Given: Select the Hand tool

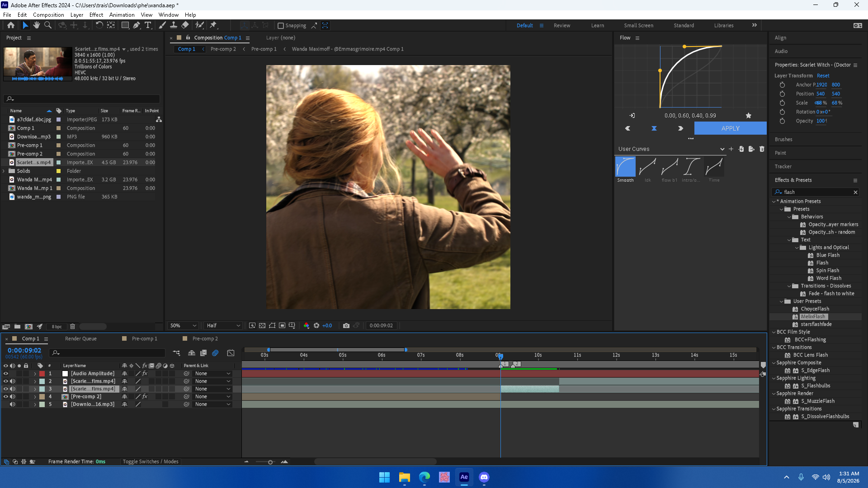Looking at the screenshot, I should coord(37,25).
